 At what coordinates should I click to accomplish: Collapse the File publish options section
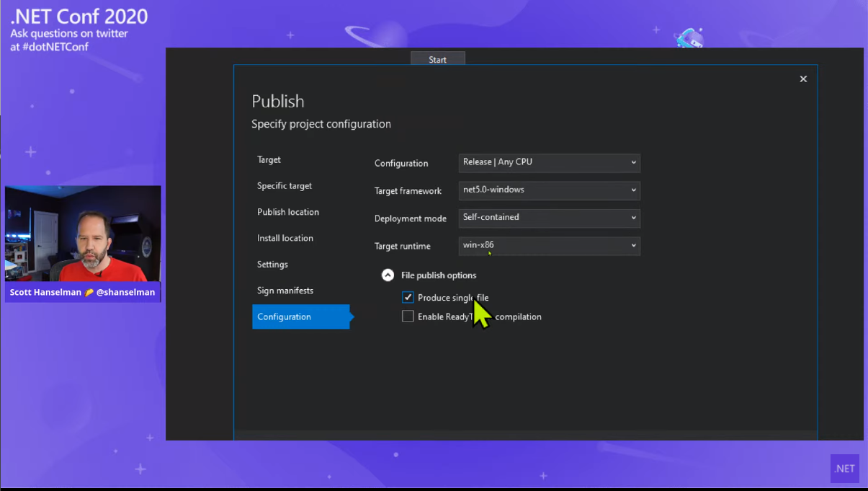[388, 275]
